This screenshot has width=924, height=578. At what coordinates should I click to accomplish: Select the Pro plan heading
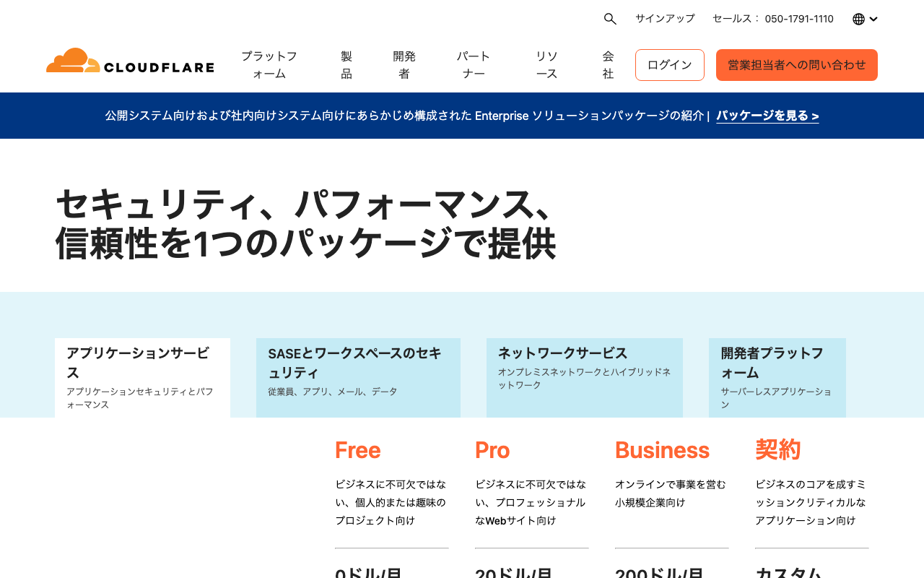coord(492,449)
